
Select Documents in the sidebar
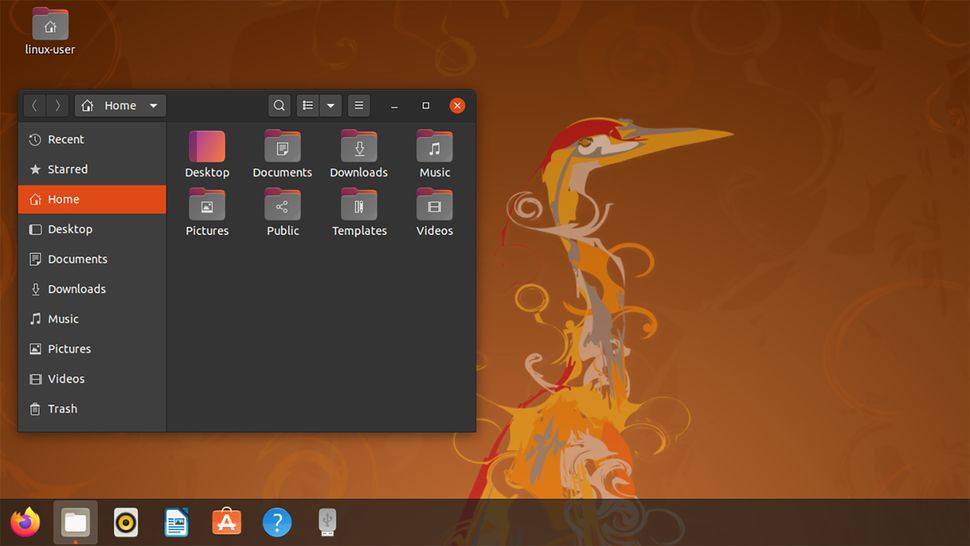[x=92, y=259]
